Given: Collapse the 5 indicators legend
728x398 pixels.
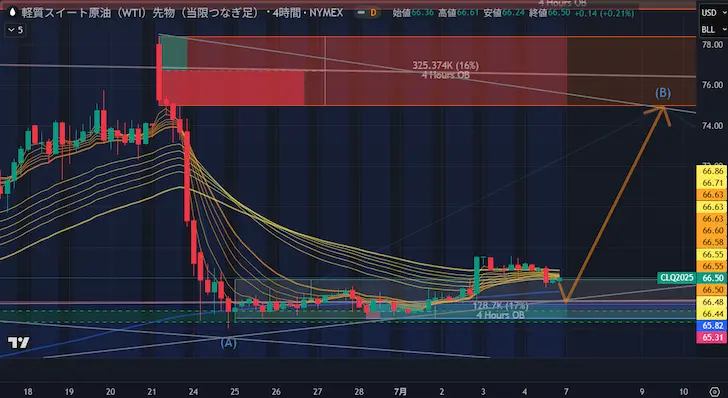Looking at the screenshot, I should point(15,30).
